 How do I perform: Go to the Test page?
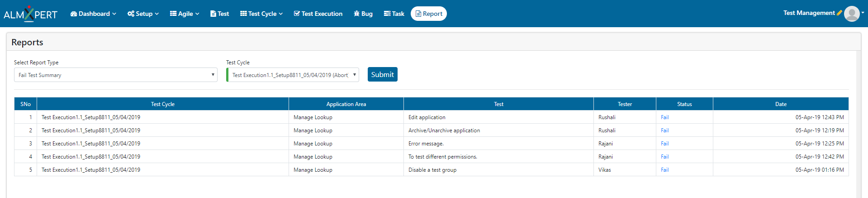pos(220,14)
